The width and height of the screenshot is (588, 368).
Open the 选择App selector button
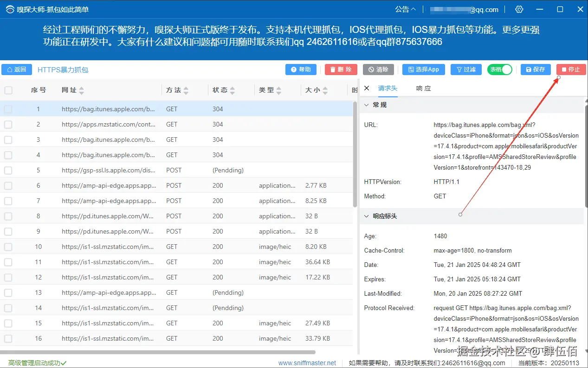(x=423, y=70)
